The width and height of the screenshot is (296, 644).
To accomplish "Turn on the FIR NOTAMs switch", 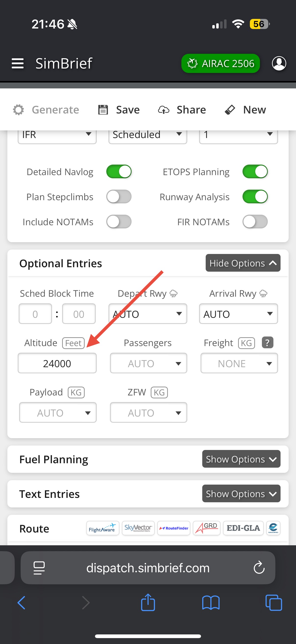I will [x=255, y=222].
